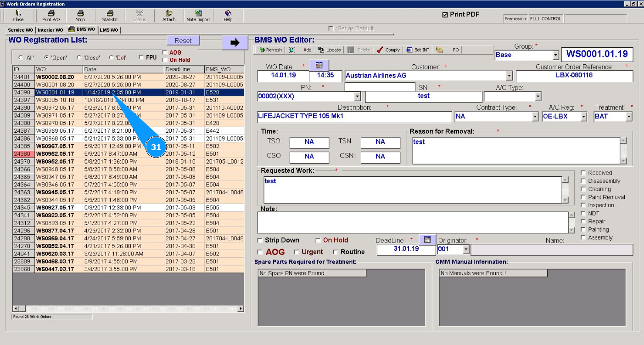Open the WO Date calendar picker
The height and width of the screenshot is (345, 644).
319,65
